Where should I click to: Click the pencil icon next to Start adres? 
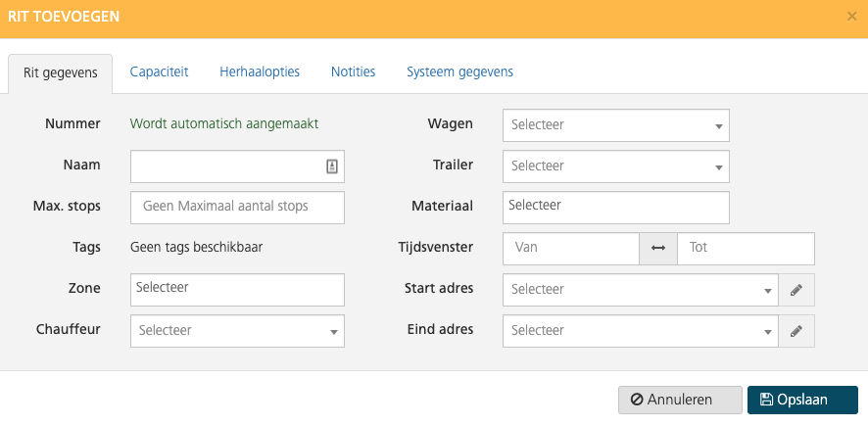click(x=796, y=290)
